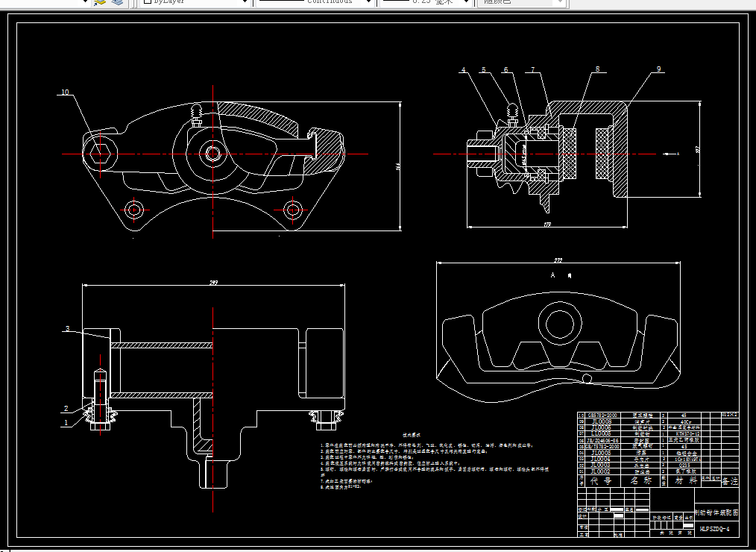Select the JL0002 cell in the parts list

[601, 471]
